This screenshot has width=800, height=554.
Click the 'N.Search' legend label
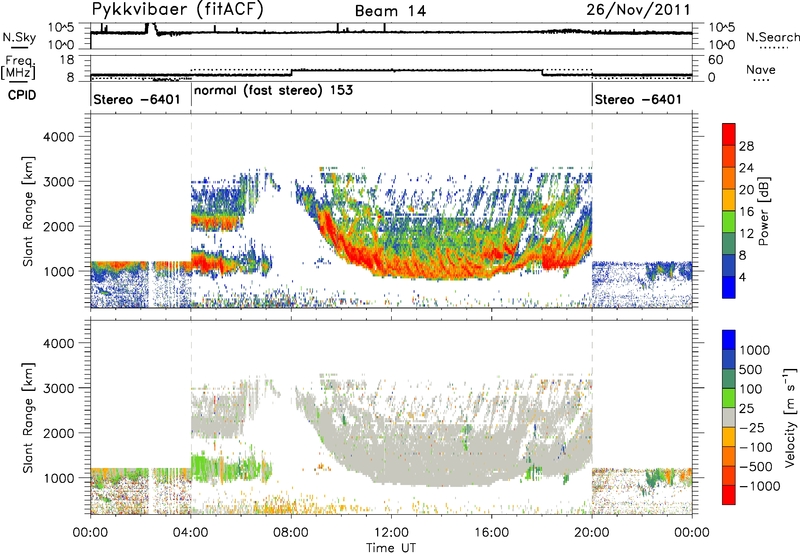pyautogui.click(x=773, y=37)
